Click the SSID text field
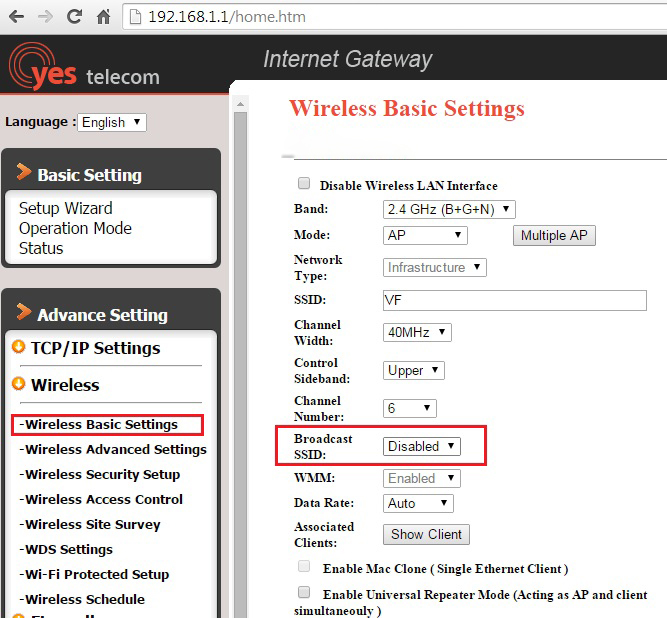This screenshot has width=667, height=618. (514, 300)
